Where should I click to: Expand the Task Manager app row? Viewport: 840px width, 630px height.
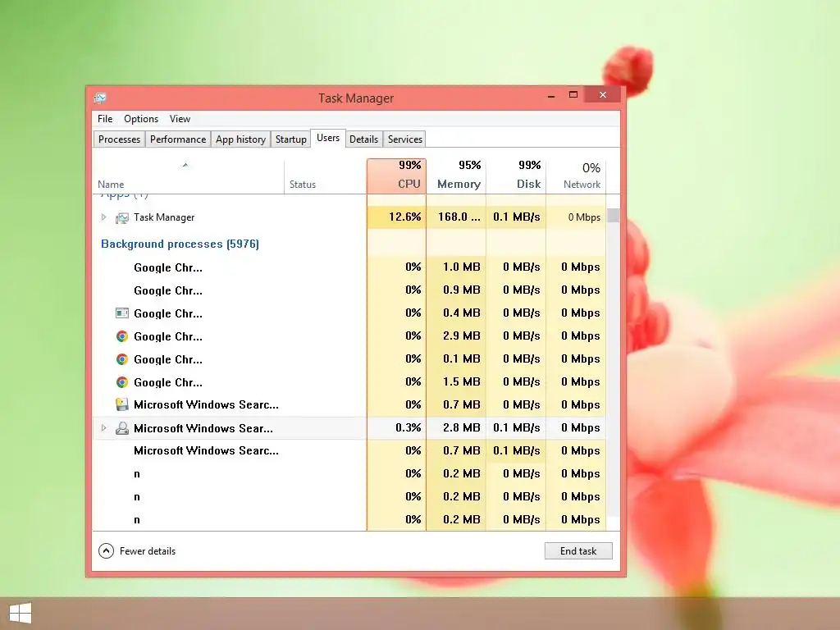(103, 217)
